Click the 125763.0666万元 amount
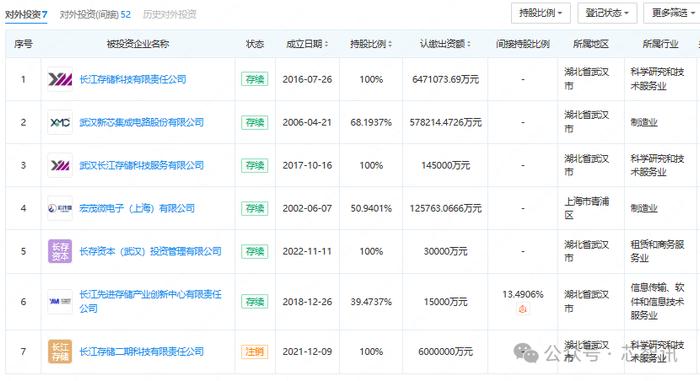700x381 pixels. pyautogui.click(x=446, y=208)
